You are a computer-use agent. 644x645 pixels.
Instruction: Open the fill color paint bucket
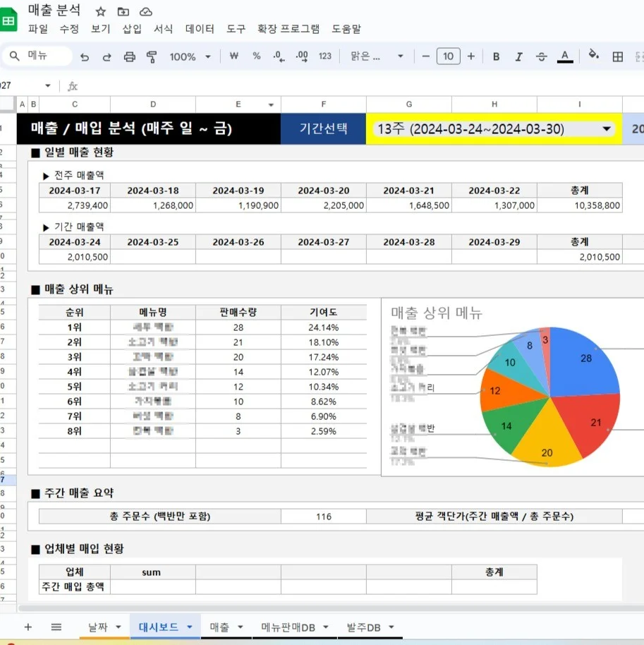coord(594,56)
